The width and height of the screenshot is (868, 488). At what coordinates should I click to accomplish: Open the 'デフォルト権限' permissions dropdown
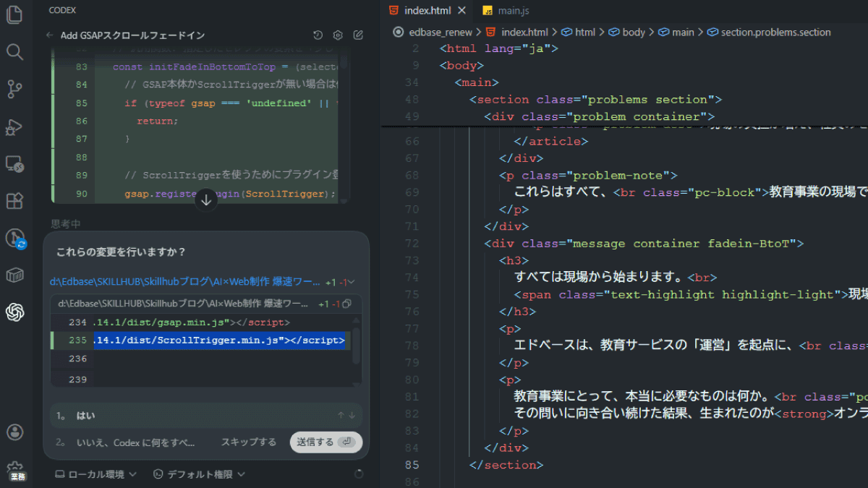200,474
